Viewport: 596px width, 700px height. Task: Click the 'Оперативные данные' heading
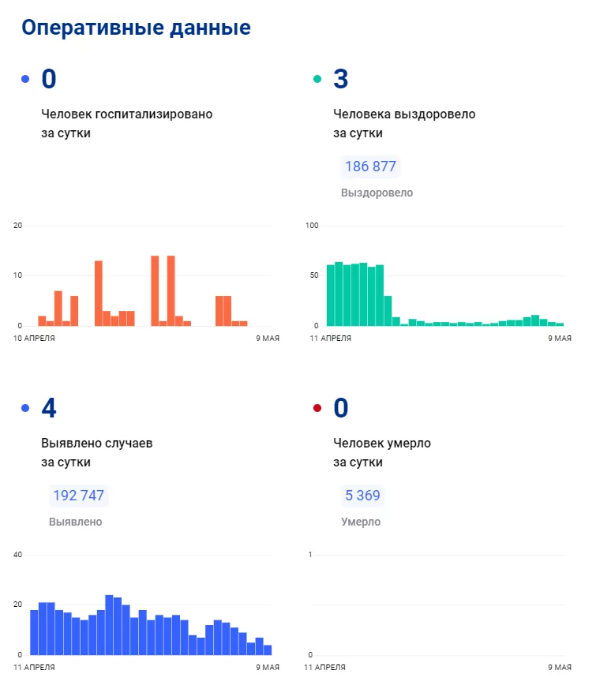tap(136, 28)
